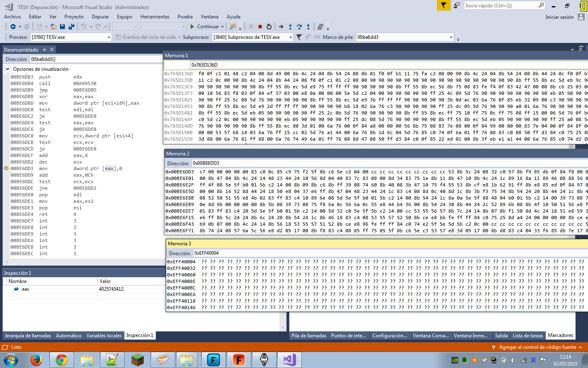Open the Depurar menu

(x=100, y=17)
